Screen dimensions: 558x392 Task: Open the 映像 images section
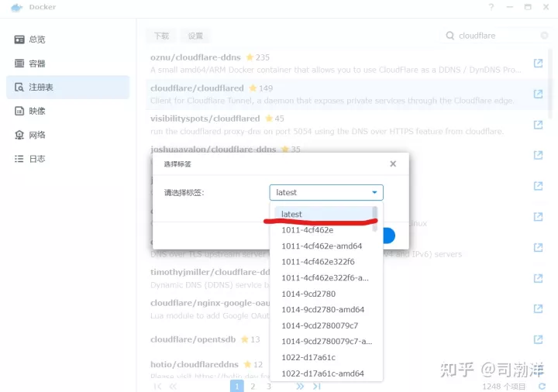pos(67,111)
